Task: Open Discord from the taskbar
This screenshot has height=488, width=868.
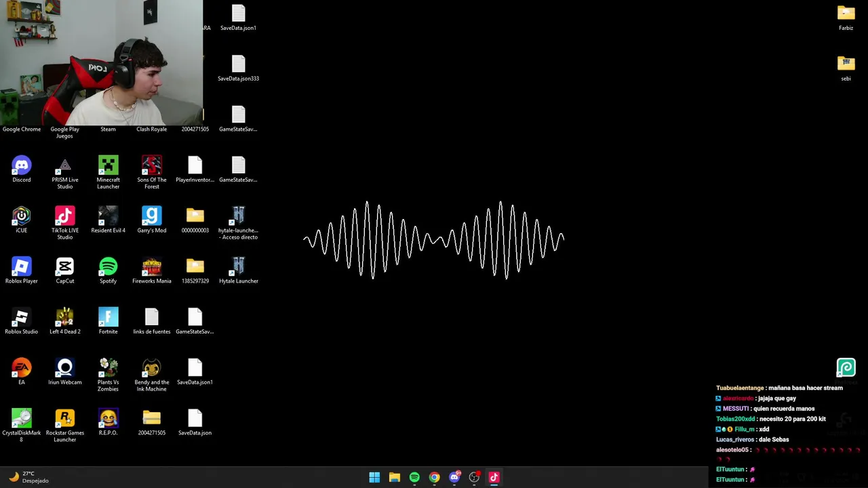Action: (454, 477)
